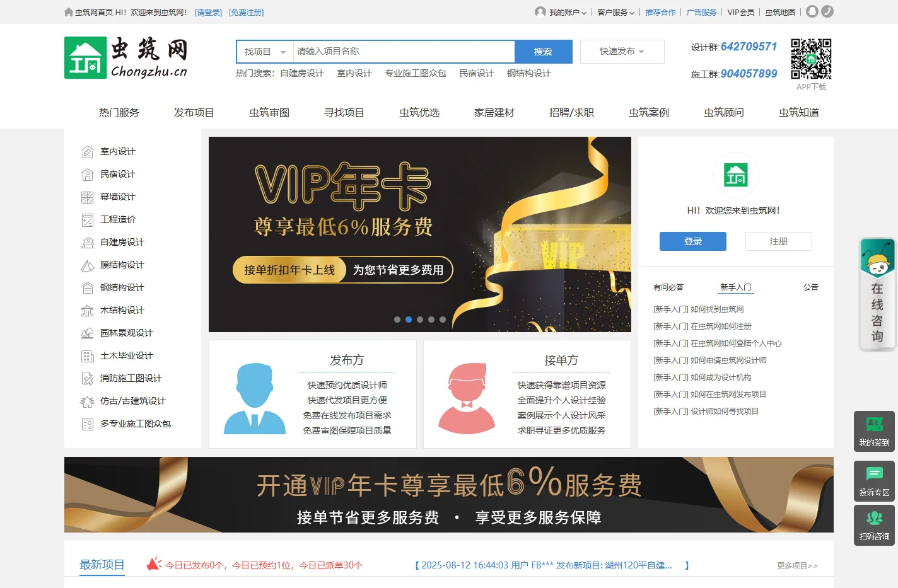Switch to the 新手入门 tab
Viewport: 898px width, 588px height.
tap(736, 287)
